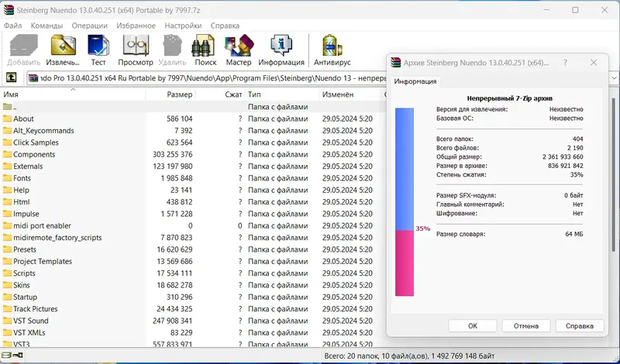Open the Просмотр (View) tool

point(135,50)
